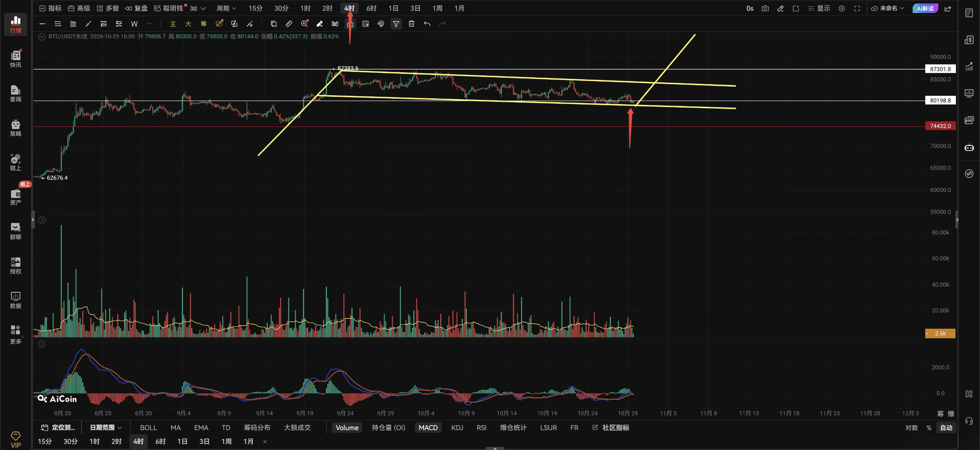Viewport: 980px width, 450px height.
Task: Select the ruler measure tool icon
Action: click(289, 24)
